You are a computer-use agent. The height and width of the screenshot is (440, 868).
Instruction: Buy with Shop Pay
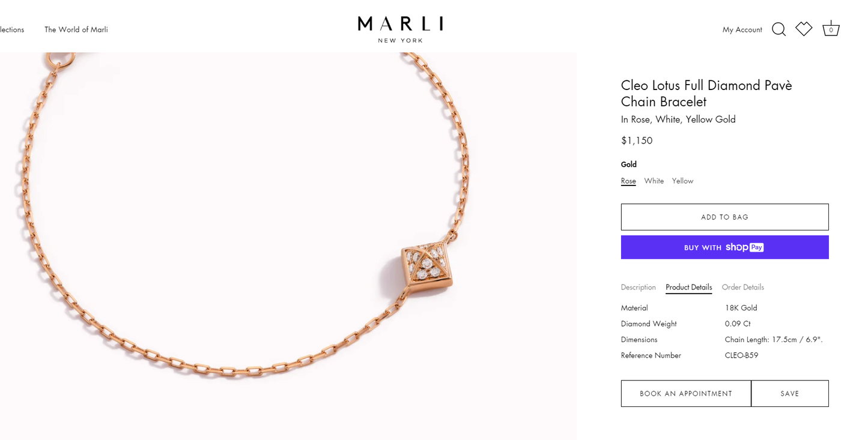(x=724, y=247)
